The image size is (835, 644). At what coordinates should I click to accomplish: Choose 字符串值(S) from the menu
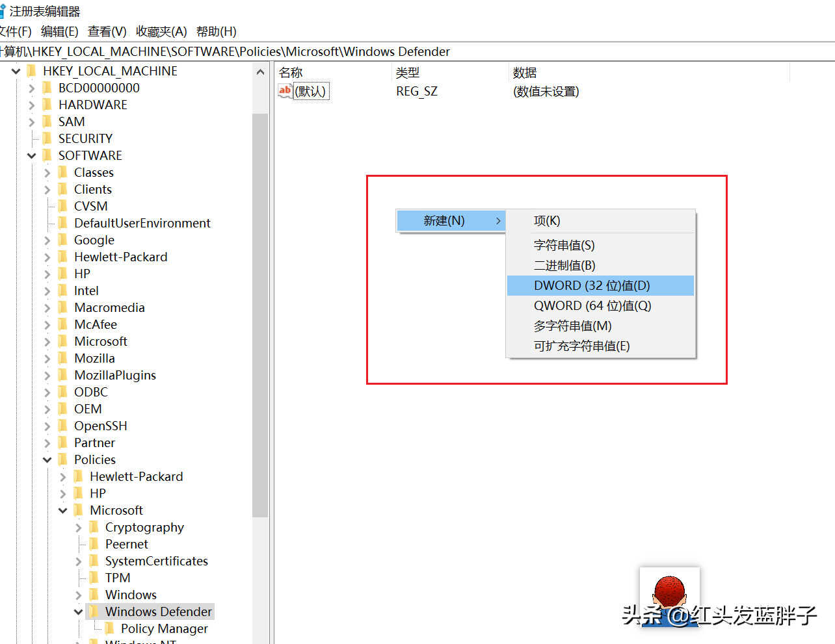601,245
